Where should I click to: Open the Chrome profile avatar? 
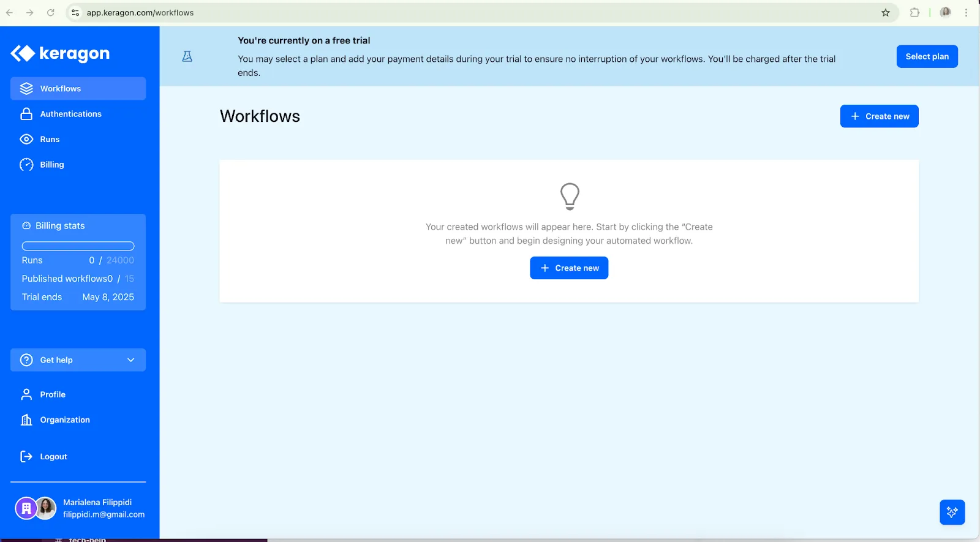[x=946, y=12]
